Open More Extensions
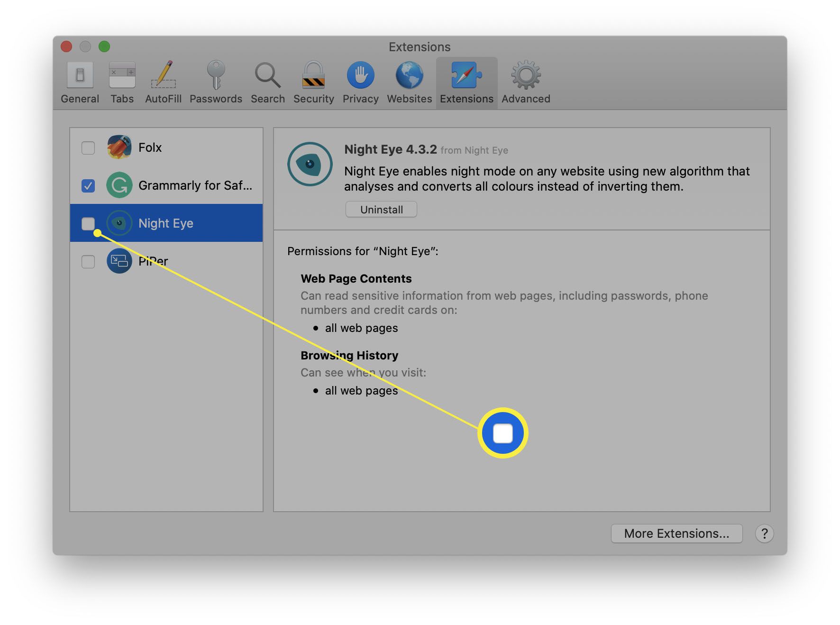The height and width of the screenshot is (625, 840). click(676, 533)
